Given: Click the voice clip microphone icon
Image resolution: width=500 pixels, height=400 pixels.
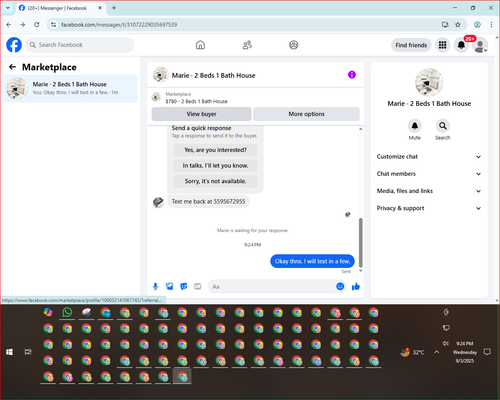Looking at the screenshot, I should coord(155,286).
